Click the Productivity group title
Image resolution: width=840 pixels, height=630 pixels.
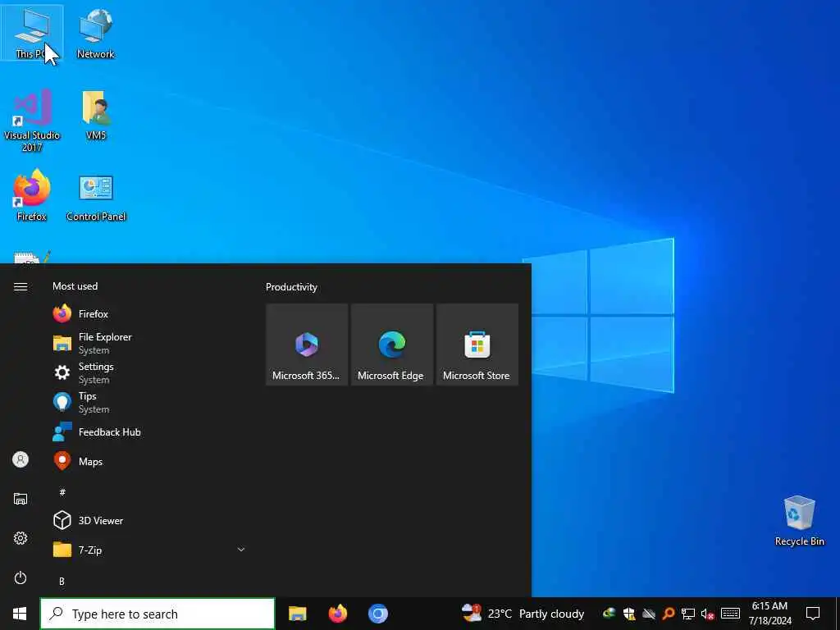[x=291, y=287]
